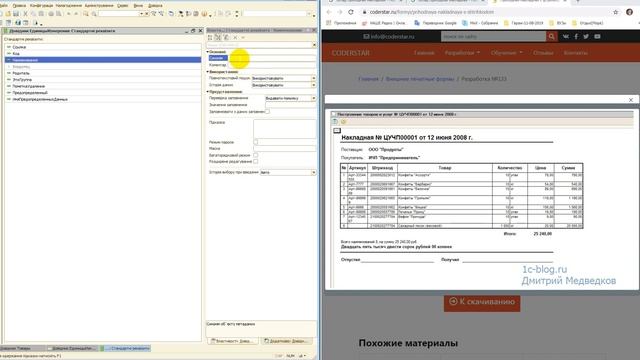The width and height of the screenshot is (640, 360).
Task: Click the 'Значення заповнення' input field
Action: (290, 105)
